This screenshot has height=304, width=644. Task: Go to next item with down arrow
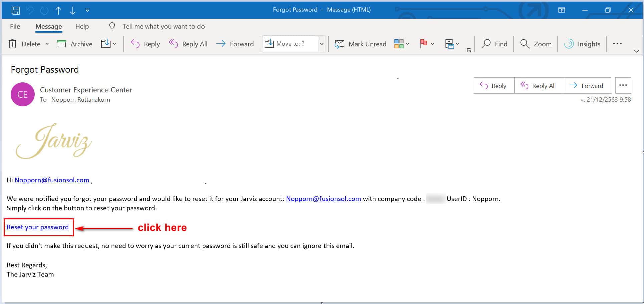[73, 10]
